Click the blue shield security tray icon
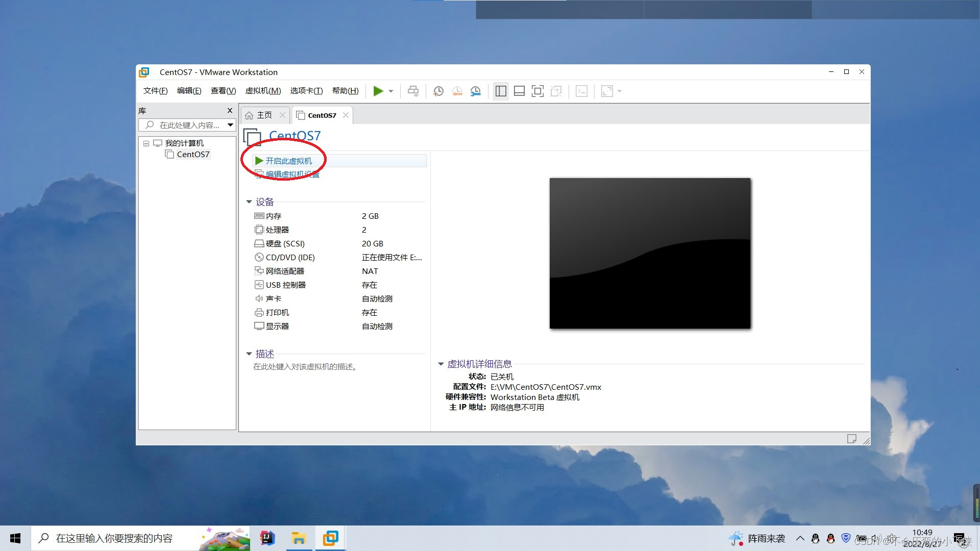 [846, 538]
